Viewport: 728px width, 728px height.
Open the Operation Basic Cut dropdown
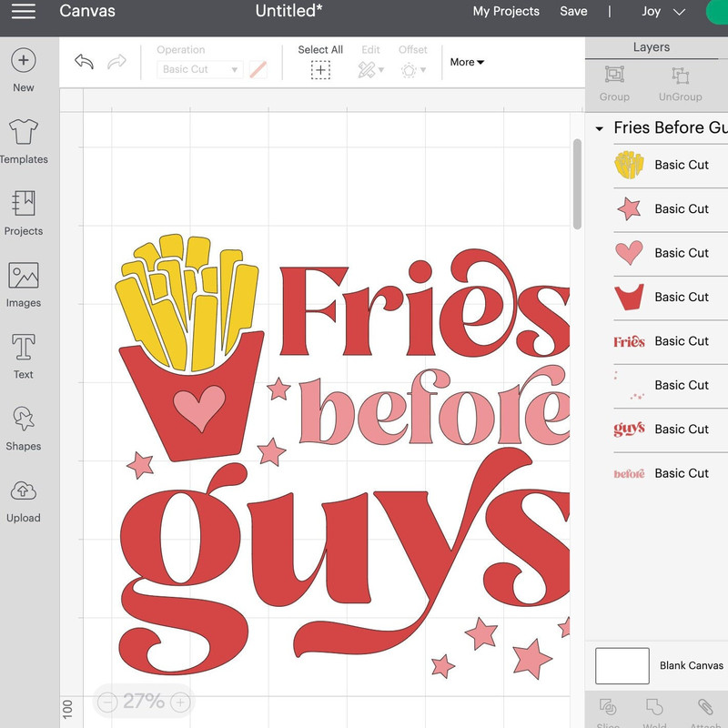(x=198, y=69)
